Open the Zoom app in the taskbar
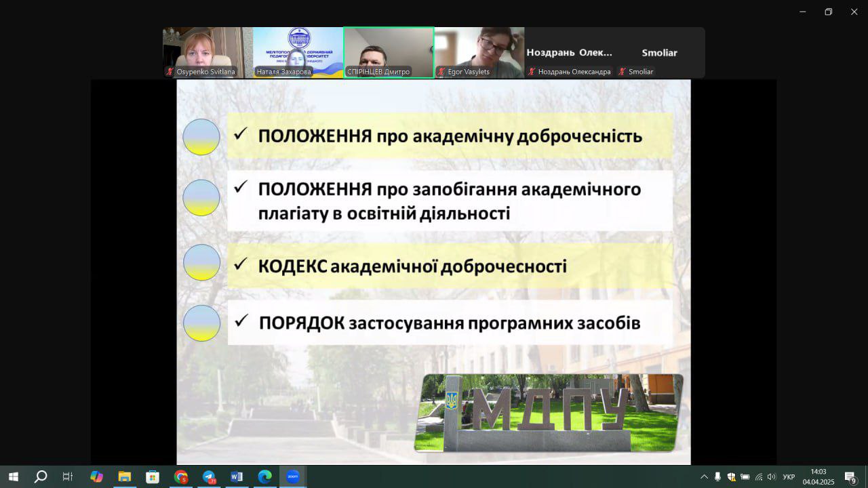868x488 pixels. tap(292, 476)
